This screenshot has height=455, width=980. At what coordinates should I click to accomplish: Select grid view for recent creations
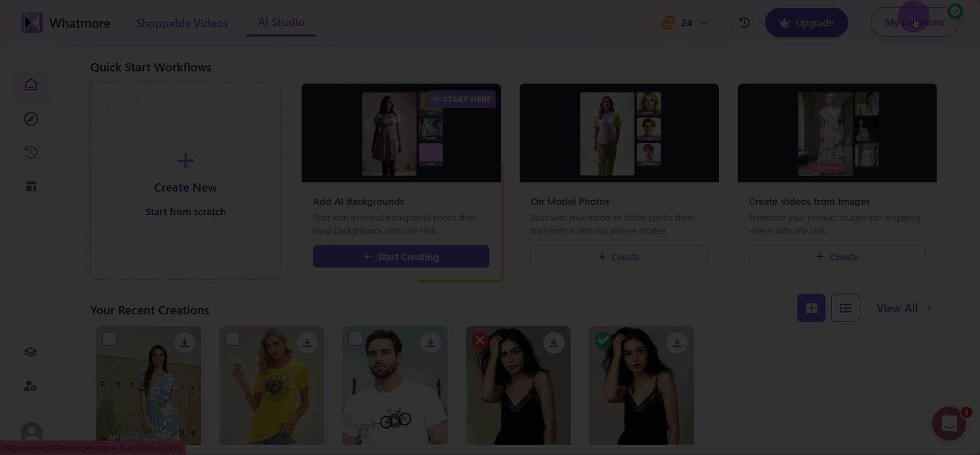[811, 308]
